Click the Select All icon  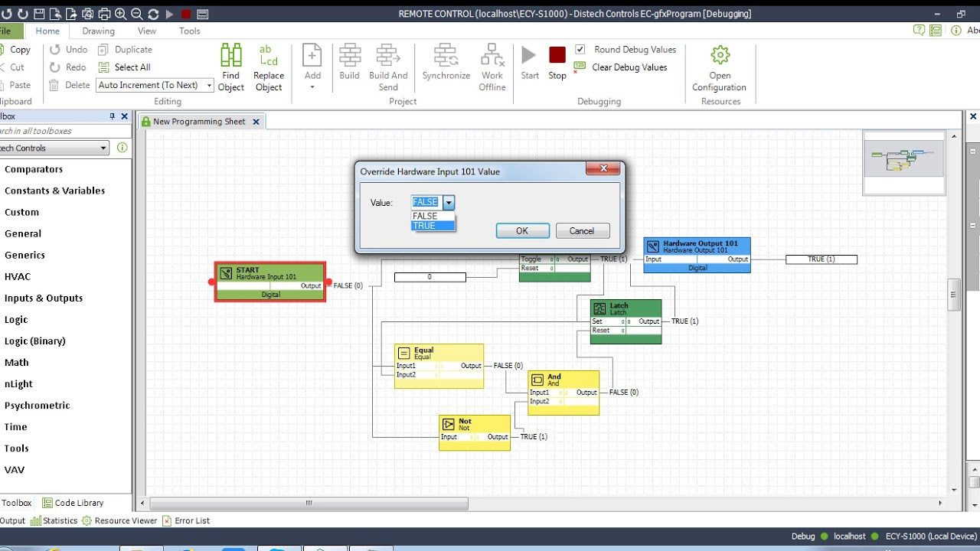click(103, 67)
